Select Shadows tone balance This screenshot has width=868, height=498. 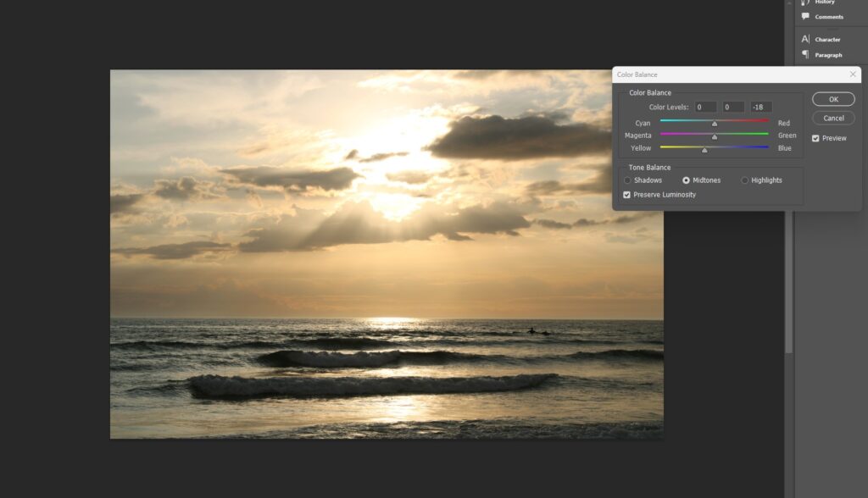[627, 180]
